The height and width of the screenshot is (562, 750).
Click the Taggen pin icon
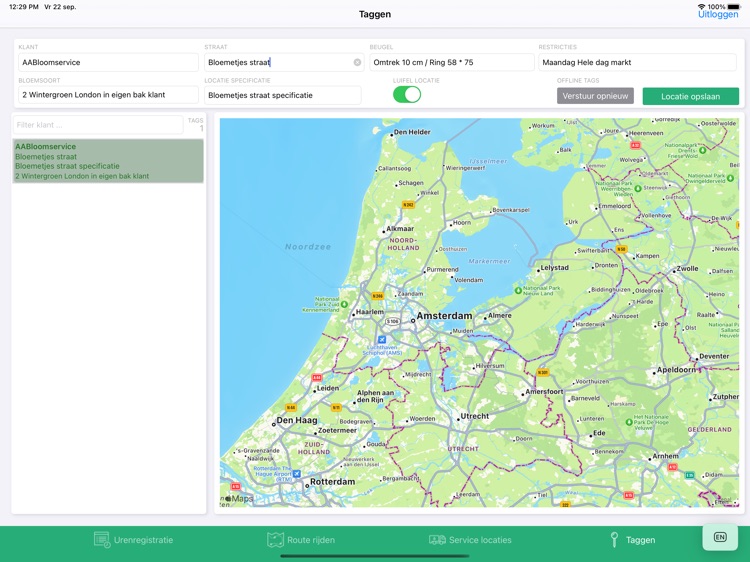click(615, 540)
